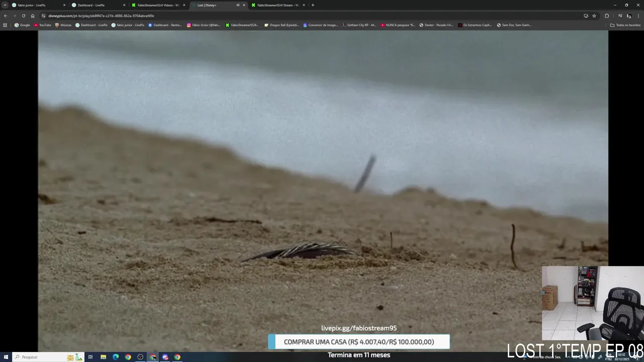Open the Os Estranhos: Capít... bookmark

point(475,25)
